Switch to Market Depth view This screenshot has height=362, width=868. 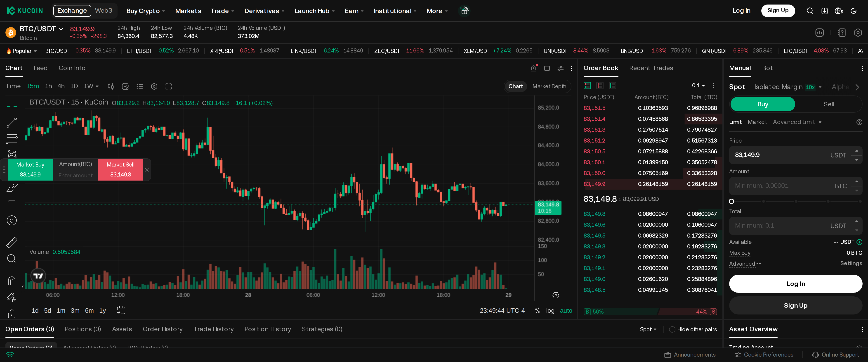(x=549, y=86)
